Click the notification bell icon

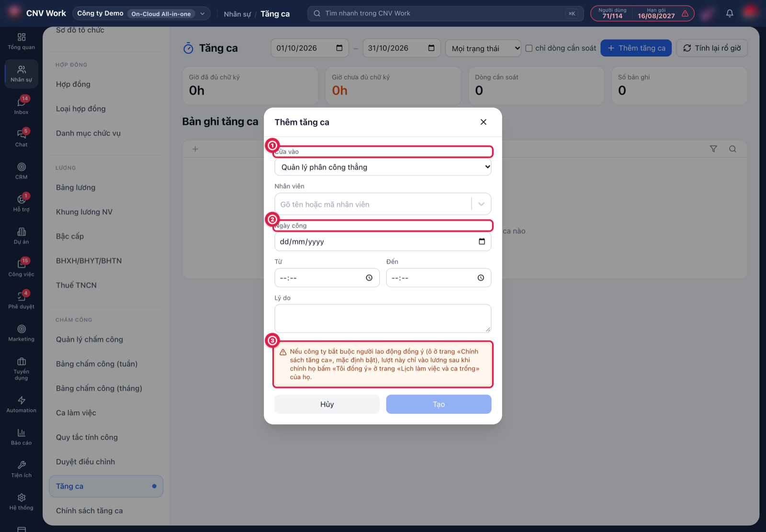pos(730,13)
